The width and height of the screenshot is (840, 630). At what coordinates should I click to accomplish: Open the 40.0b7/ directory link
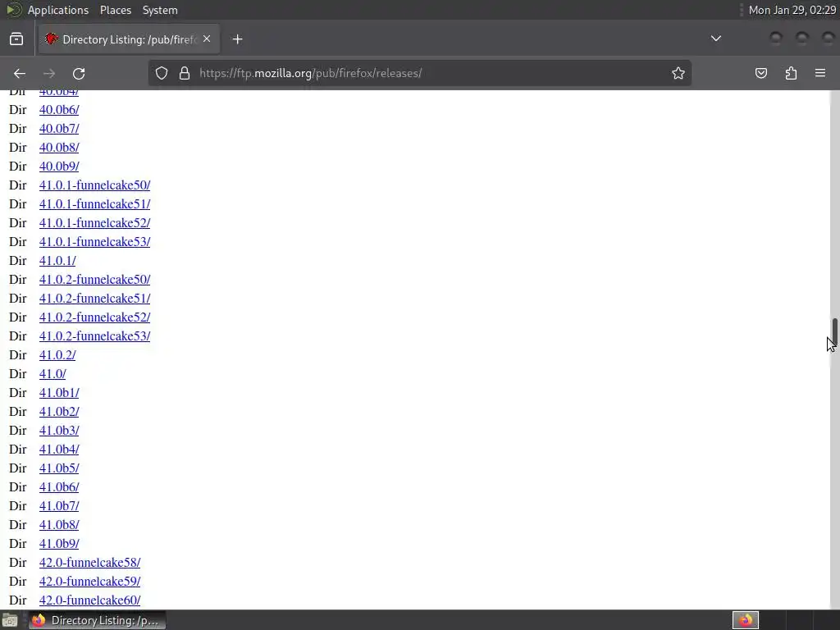click(59, 129)
